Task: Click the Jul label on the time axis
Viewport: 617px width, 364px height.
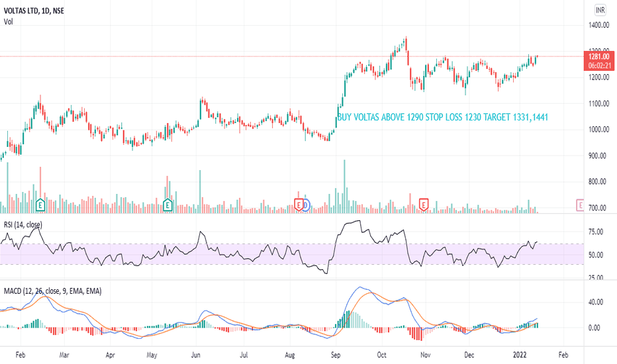Action: (244, 355)
